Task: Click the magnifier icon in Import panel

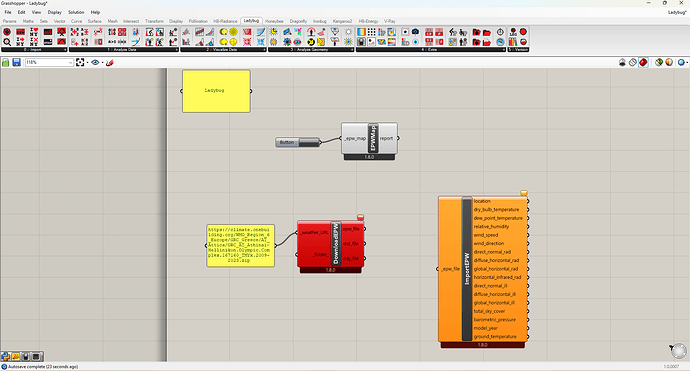Action: [7, 42]
